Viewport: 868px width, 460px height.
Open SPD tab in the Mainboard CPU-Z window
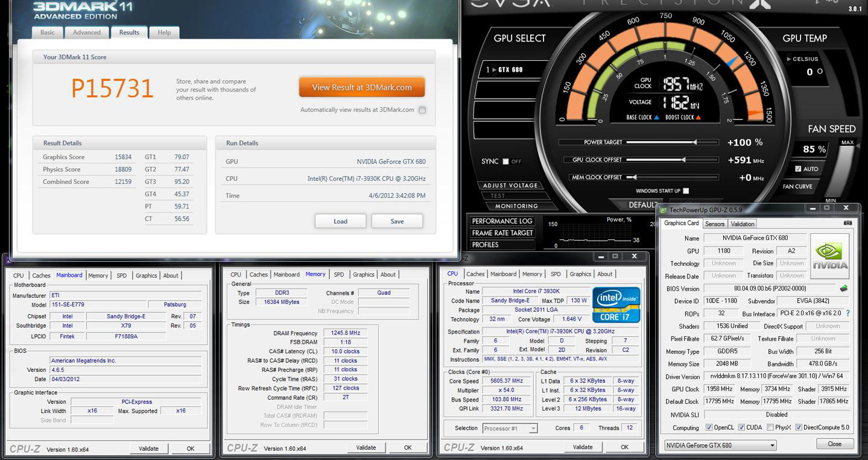[122, 276]
